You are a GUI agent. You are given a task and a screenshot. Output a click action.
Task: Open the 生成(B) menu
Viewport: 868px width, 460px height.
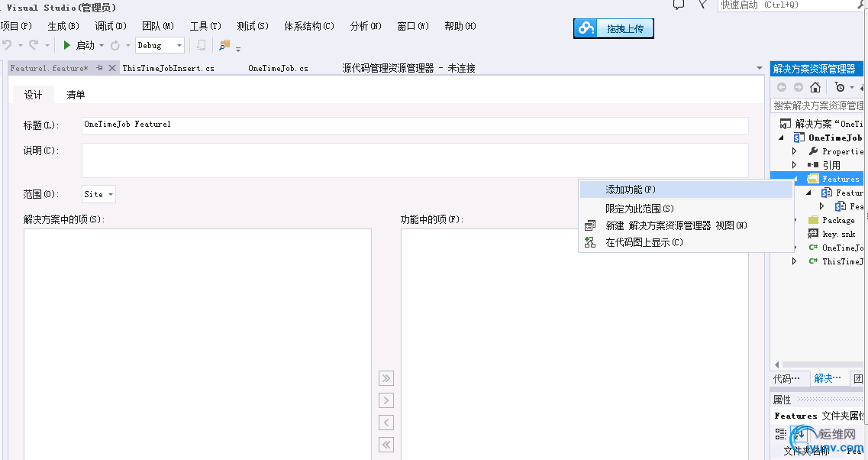point(63,26)
